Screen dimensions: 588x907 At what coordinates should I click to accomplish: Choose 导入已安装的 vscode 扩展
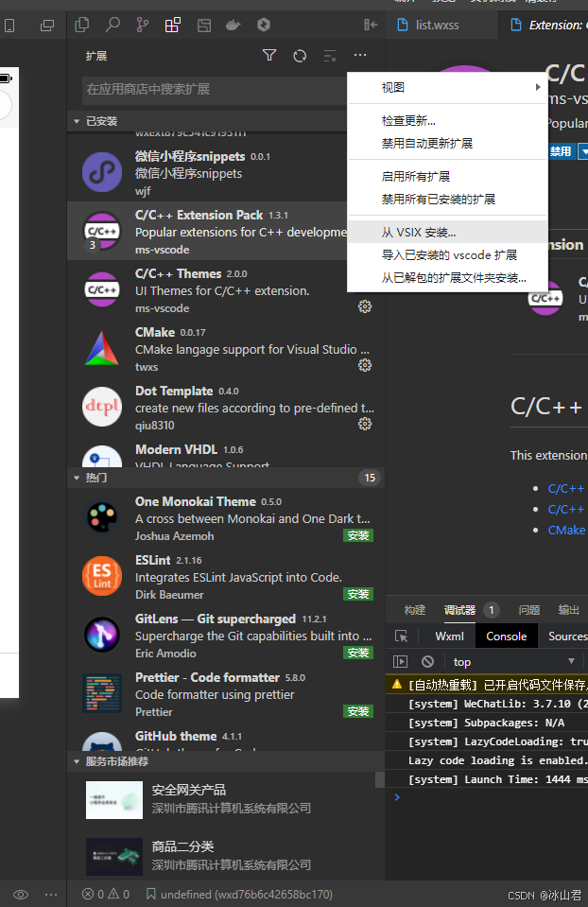click(x=447, y=255)
